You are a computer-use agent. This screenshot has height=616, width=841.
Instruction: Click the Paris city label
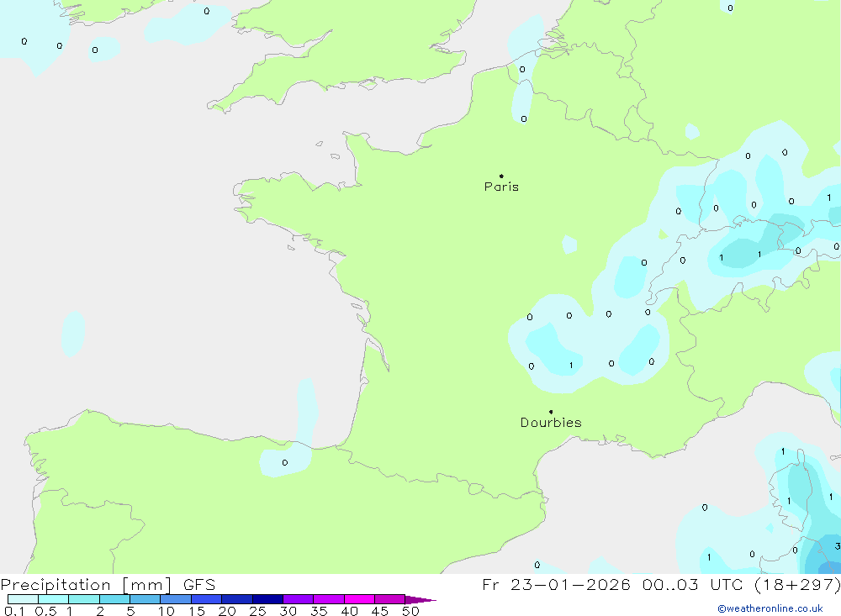click(501, 187)
